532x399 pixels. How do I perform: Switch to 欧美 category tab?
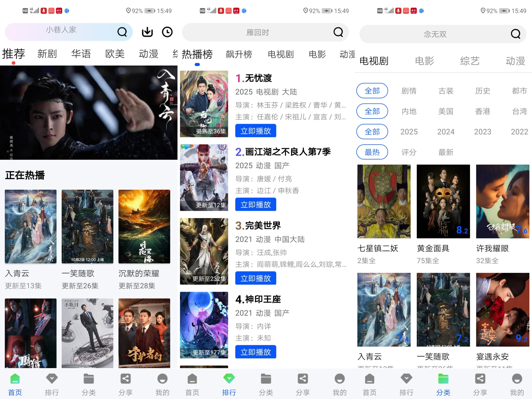[x=115, y=54]
